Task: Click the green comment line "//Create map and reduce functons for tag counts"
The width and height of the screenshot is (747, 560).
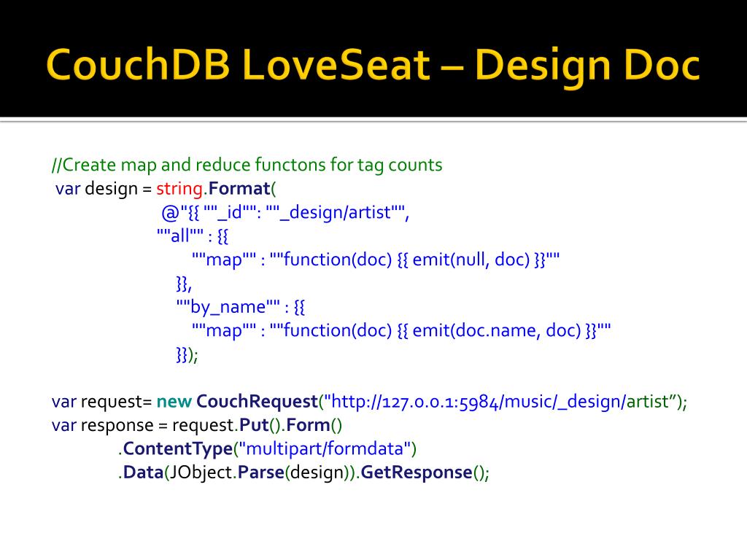Action: (247, 165)
